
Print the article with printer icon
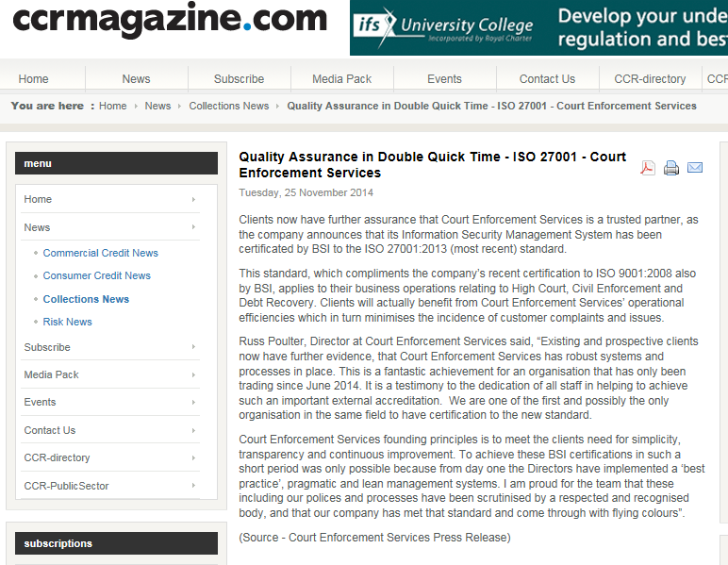pos(670,168)
